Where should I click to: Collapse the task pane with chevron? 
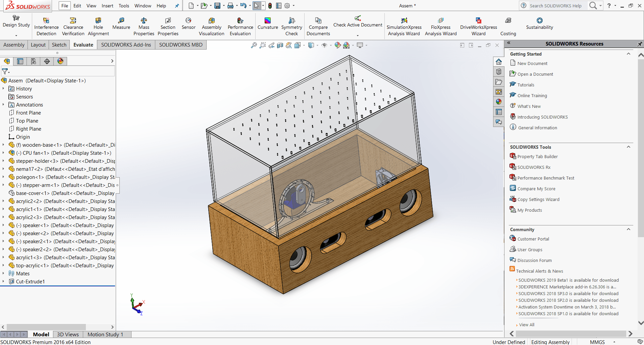508,43
